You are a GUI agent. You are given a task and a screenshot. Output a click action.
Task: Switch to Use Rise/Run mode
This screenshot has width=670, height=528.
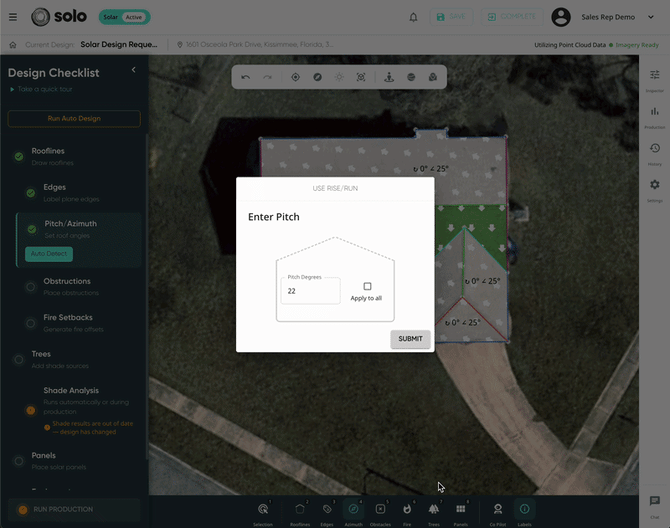(335, 188)
